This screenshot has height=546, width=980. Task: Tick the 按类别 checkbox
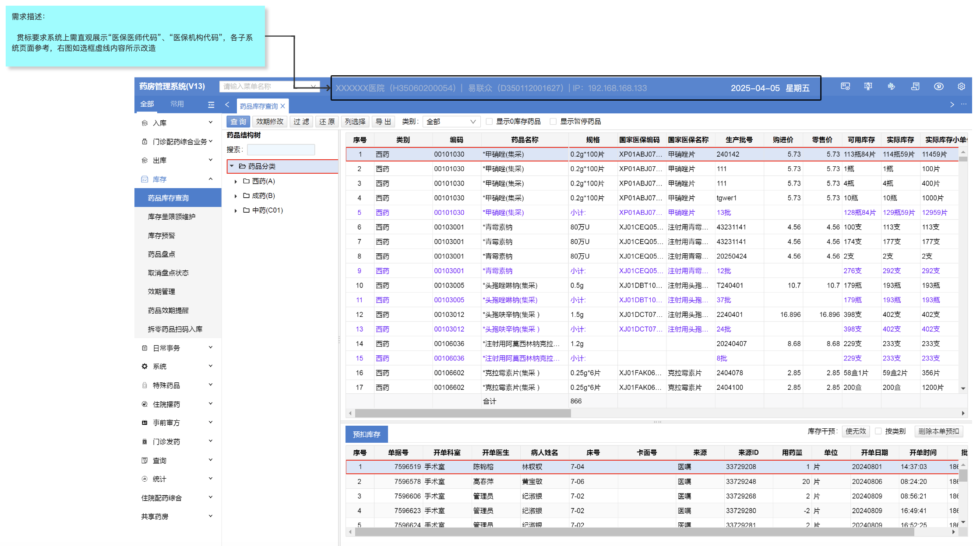[878, 431]
